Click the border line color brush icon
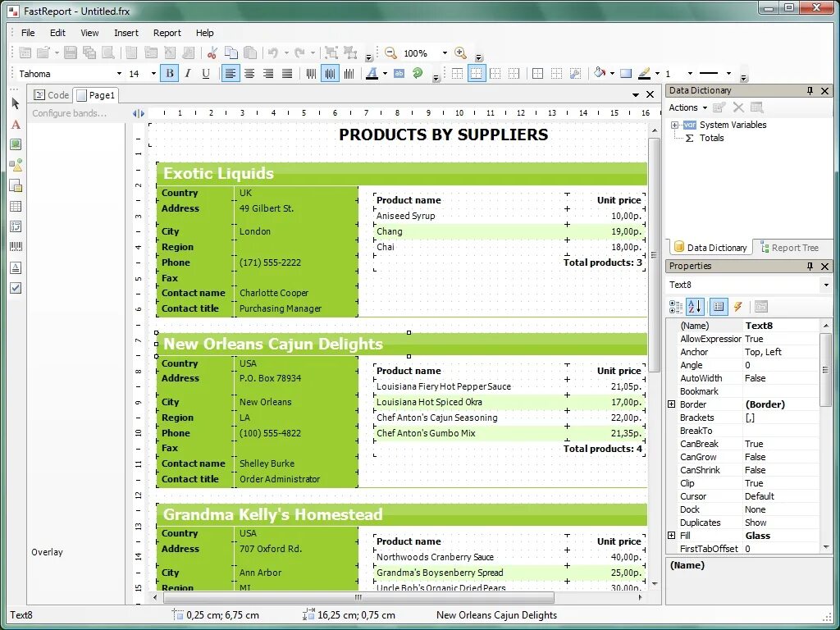The image size is (840, 630). click(644, 73)
